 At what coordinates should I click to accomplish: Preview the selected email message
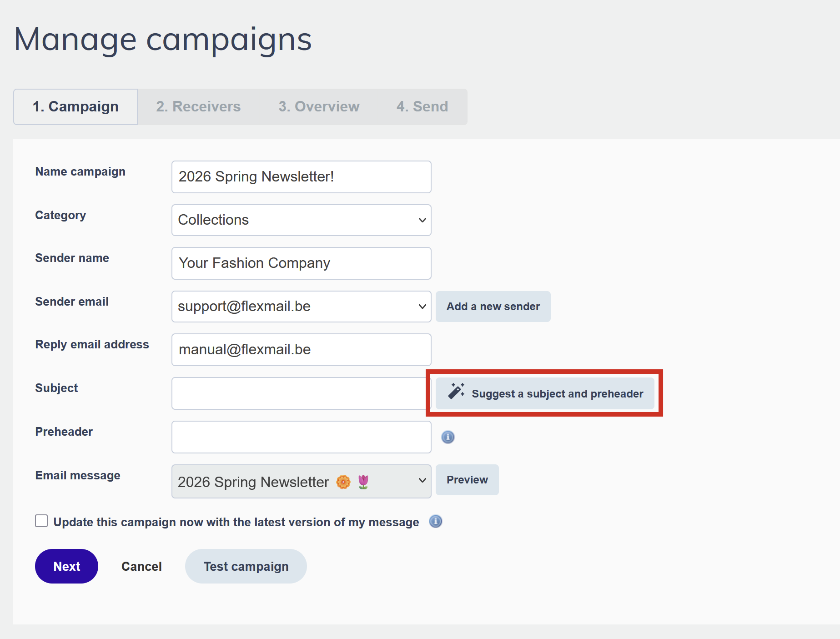click(467, 480)
